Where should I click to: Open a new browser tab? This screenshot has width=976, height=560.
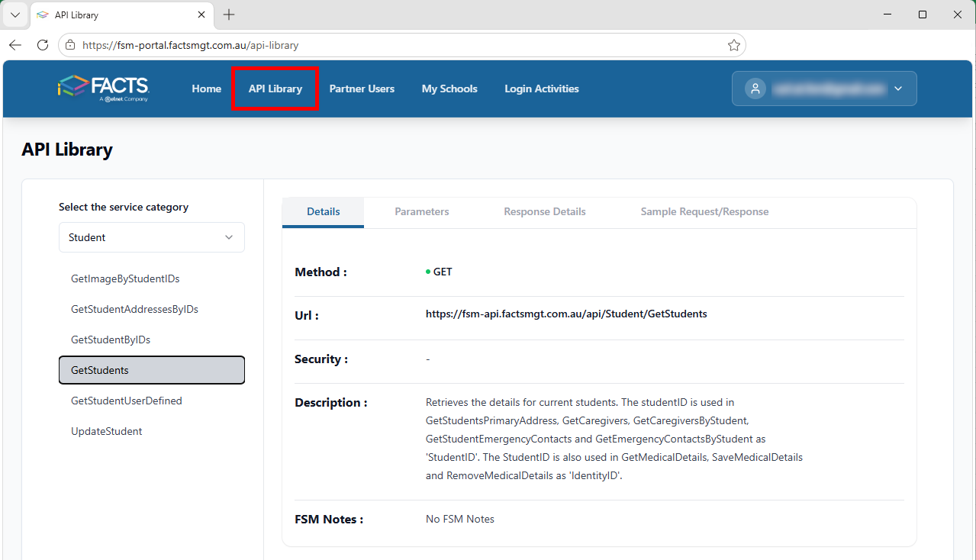[x=229, y=14]
